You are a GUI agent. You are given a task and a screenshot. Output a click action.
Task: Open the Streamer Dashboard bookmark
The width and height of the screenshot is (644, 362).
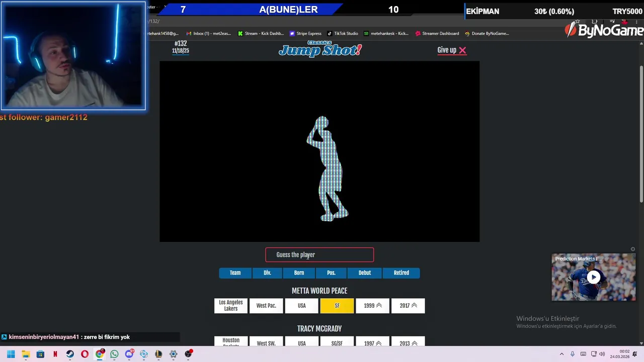437,34
